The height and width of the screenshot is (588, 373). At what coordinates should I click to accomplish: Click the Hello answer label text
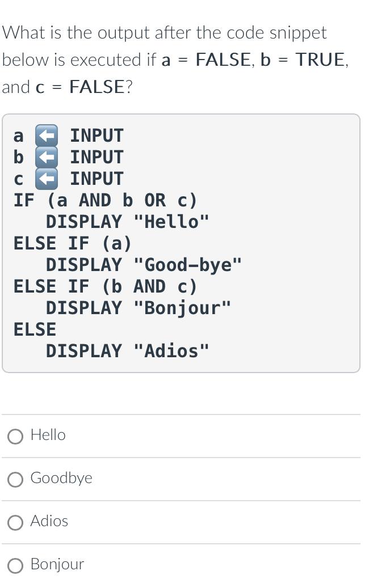click(48, 435)
